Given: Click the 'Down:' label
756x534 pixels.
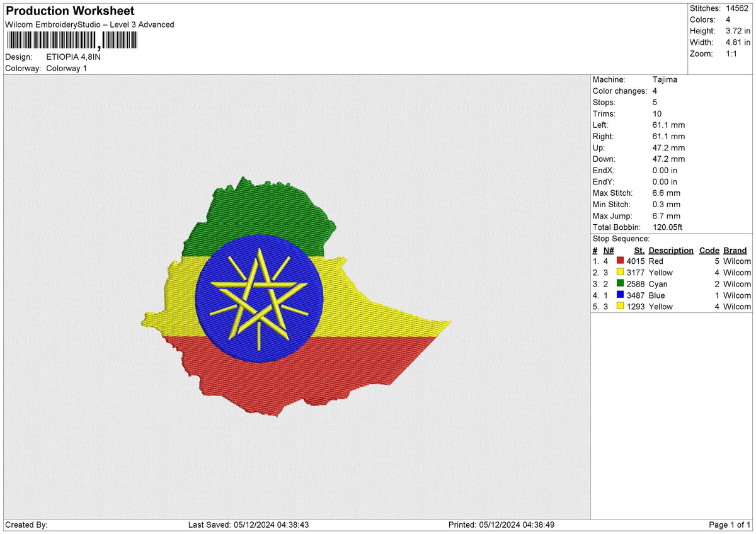Looking at the screenshot, I should pos(604,159).
